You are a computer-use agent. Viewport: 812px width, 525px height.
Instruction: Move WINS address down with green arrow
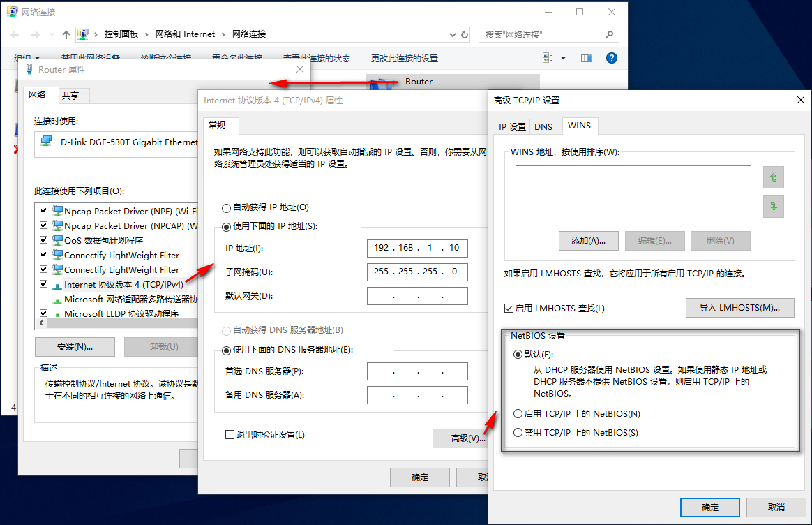(x=773, y=207)
